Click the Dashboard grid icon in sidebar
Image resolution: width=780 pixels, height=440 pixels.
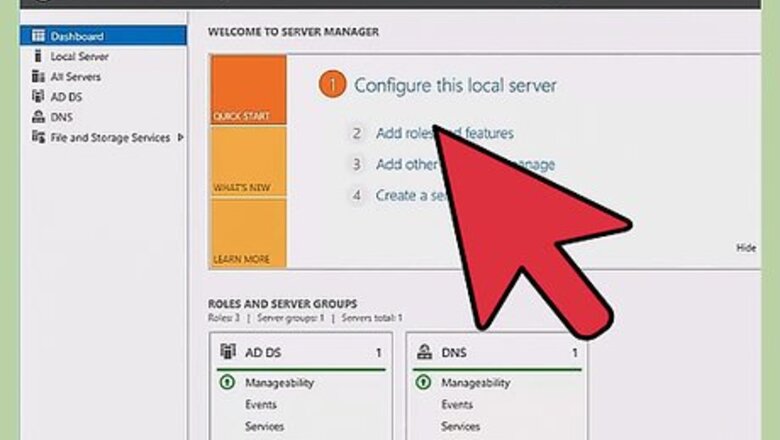point(38,36)
